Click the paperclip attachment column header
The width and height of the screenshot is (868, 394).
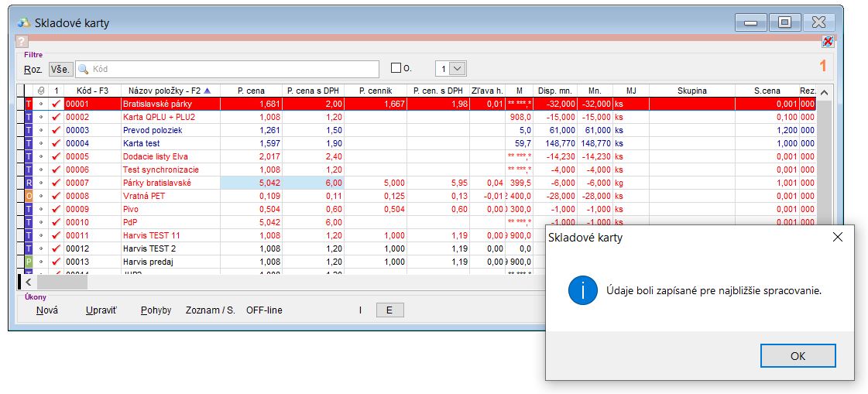click(41, 91)
